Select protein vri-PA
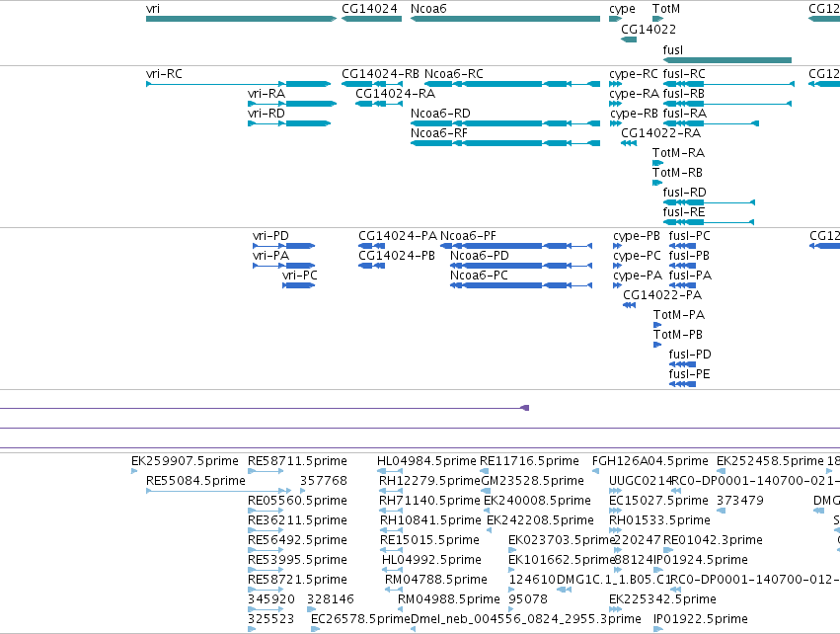 [284, 266]
